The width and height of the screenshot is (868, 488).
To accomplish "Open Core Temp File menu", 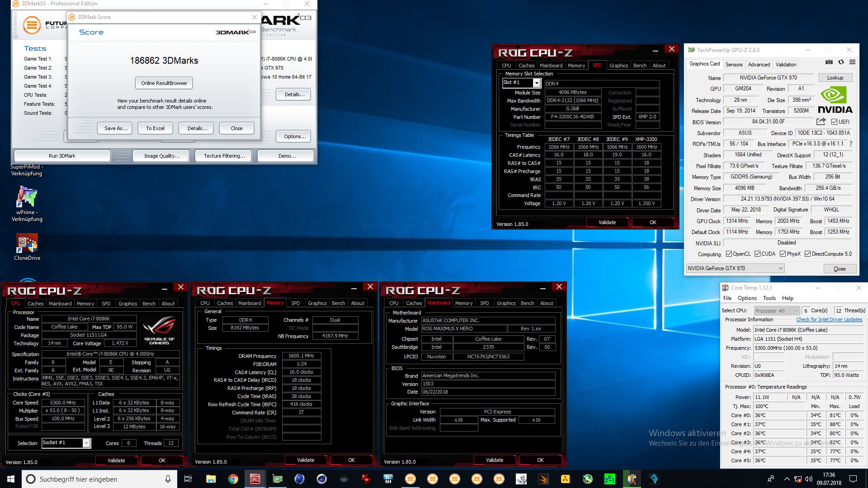I will click(x=727, y=298).
